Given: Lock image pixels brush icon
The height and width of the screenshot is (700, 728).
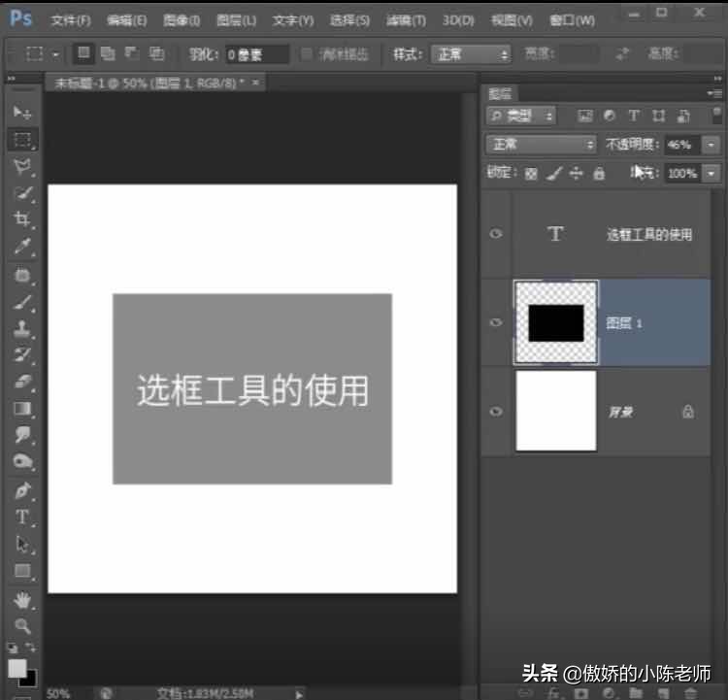Looking at the screenshot, I should pyautogui.click(x=553, y=174).
